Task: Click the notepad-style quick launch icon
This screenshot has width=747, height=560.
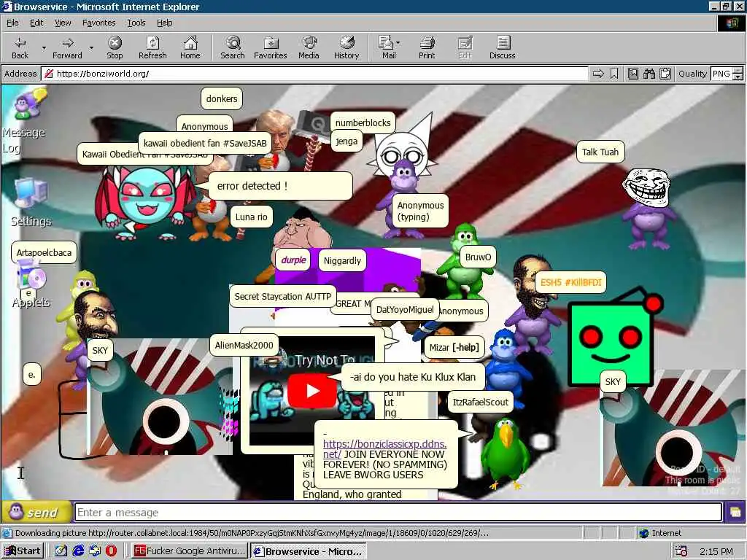Action: tap(61, 551)
